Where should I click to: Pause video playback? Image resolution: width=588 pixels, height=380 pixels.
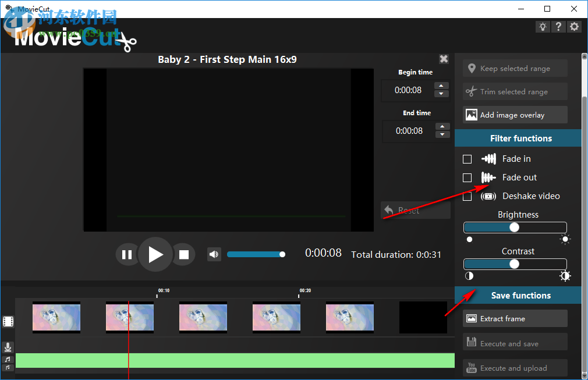[x=127, y=255]
